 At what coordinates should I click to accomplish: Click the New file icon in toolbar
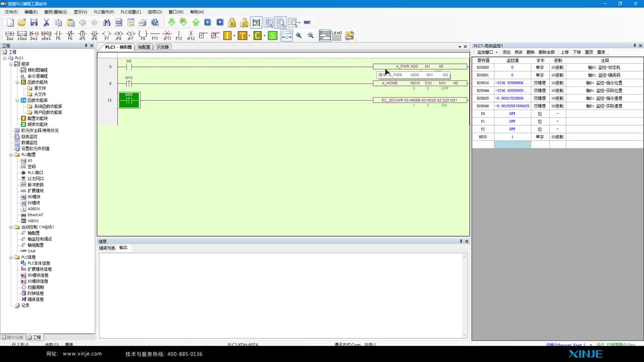coord(10,23)
